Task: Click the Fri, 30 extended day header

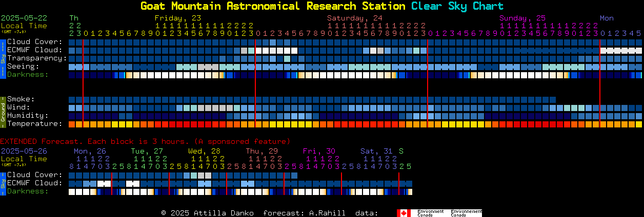Action: tap(319, 151)
